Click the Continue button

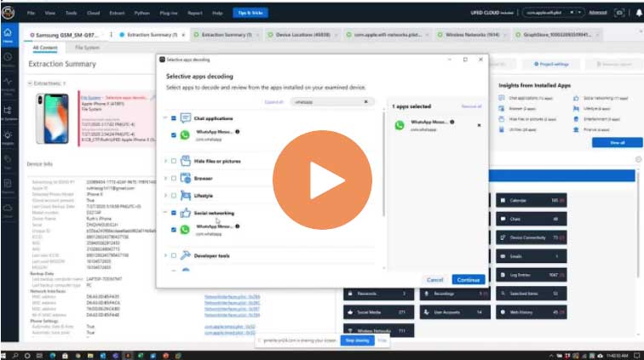468,279
